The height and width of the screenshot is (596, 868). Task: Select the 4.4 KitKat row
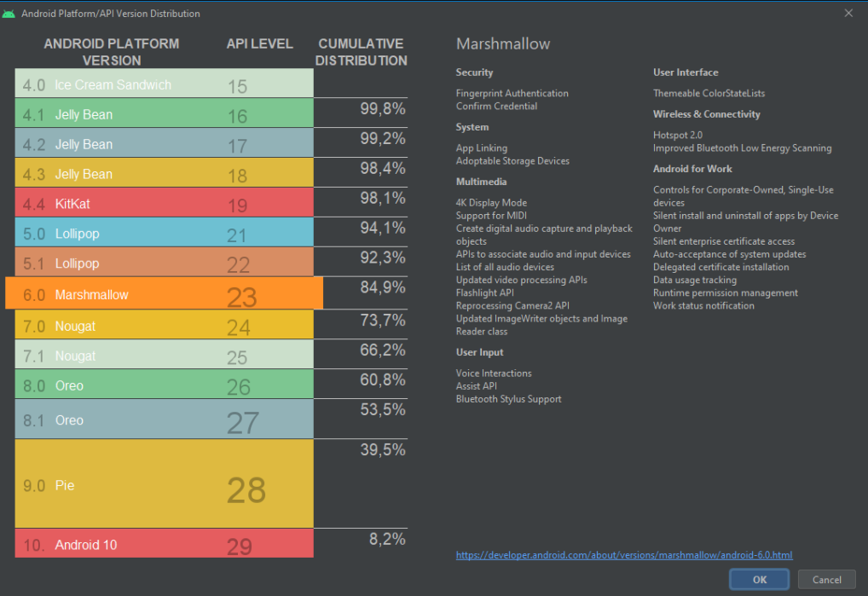click(164, 204)
